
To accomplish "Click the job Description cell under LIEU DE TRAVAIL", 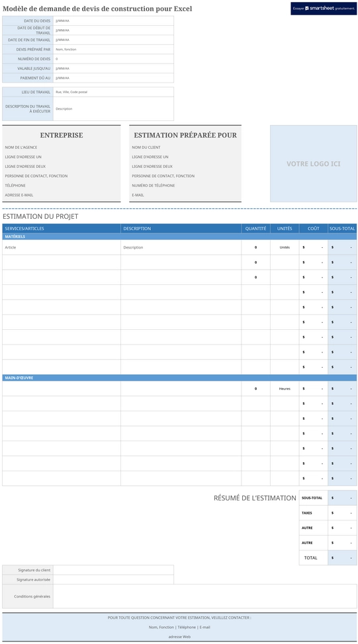I will coord(113,109).
